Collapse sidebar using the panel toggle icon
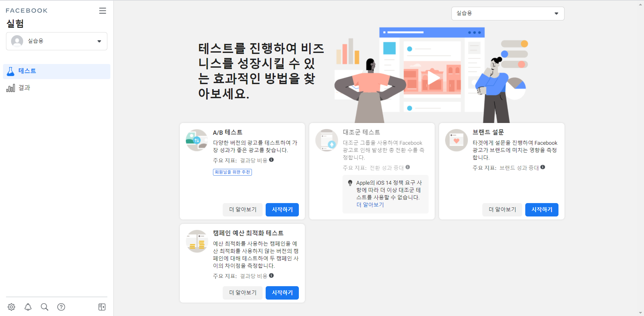The height and width of the screenshot is (316, 644). coord(102,307)
